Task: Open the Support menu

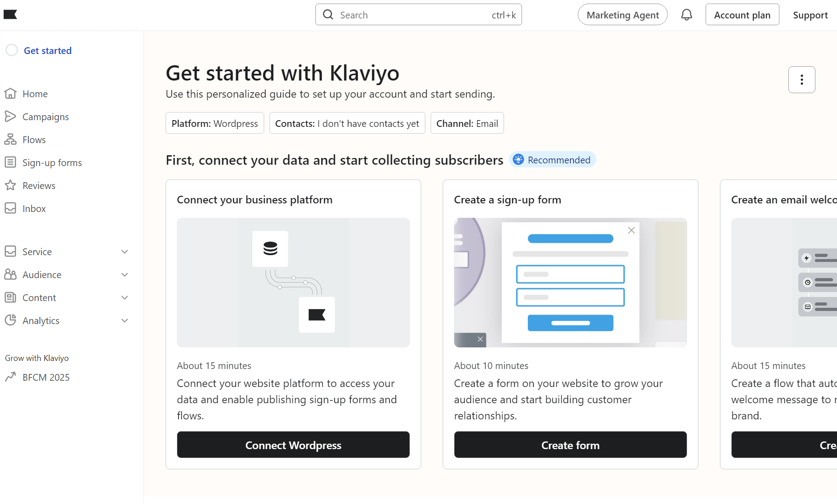Action: [x=810, y=15]
